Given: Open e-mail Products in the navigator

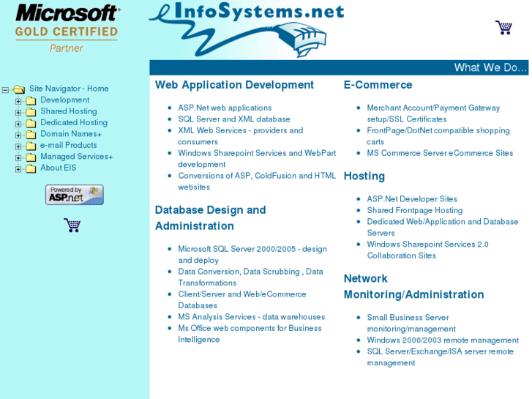Looking at the screenshot, I should tap(69, 145).
